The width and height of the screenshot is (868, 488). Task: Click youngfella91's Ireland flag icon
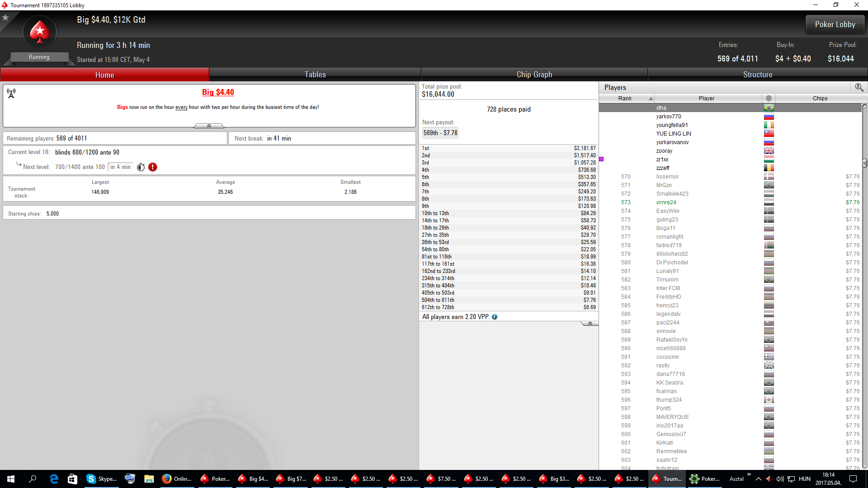769,125
